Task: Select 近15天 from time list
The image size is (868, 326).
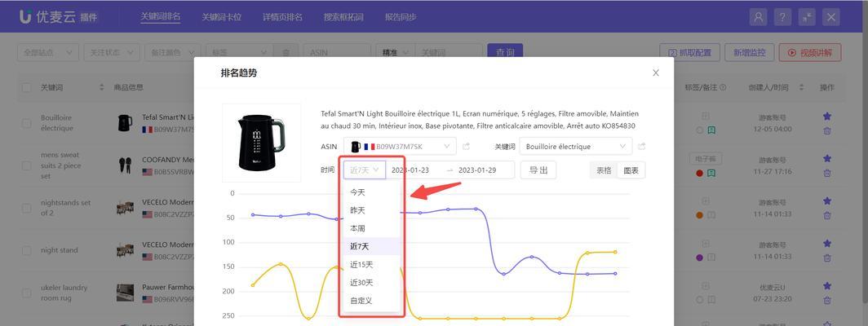Action: pyautogui.click(x=372, y=265)
